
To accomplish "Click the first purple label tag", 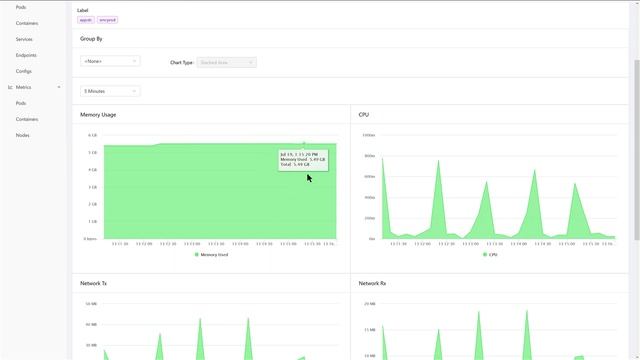I will (x=86, y=20).
